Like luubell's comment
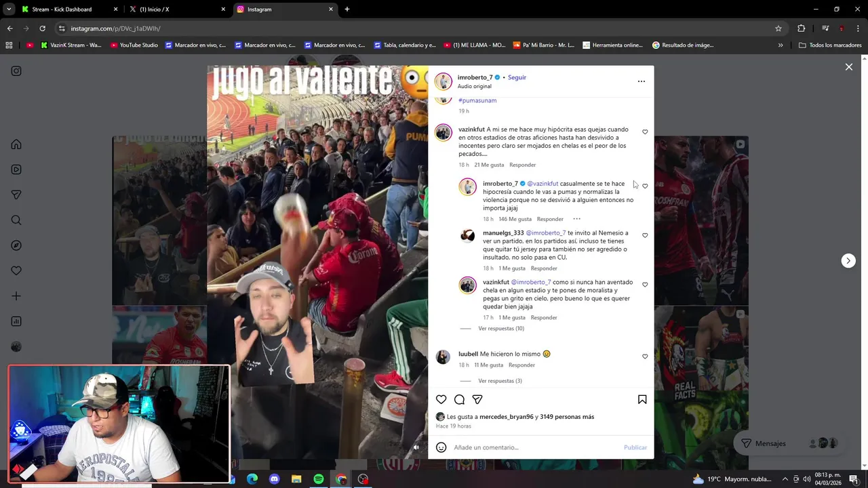Screen dimensions: 868x488 (645, 357)
